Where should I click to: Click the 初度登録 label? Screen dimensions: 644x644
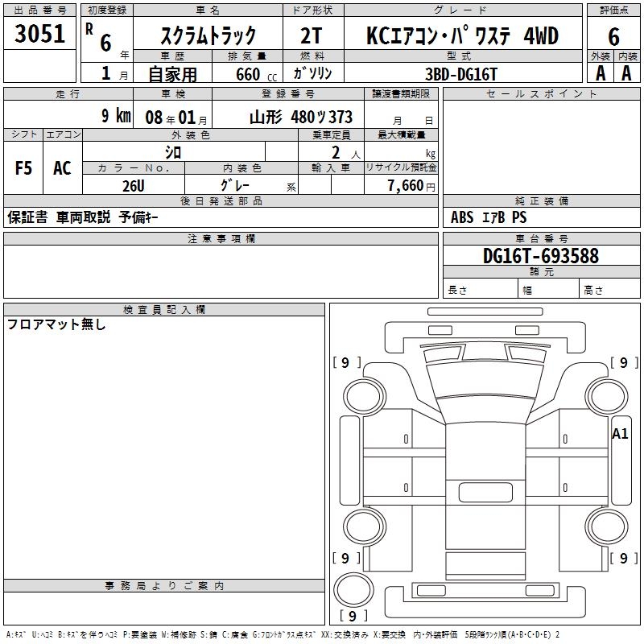[107, 10]
